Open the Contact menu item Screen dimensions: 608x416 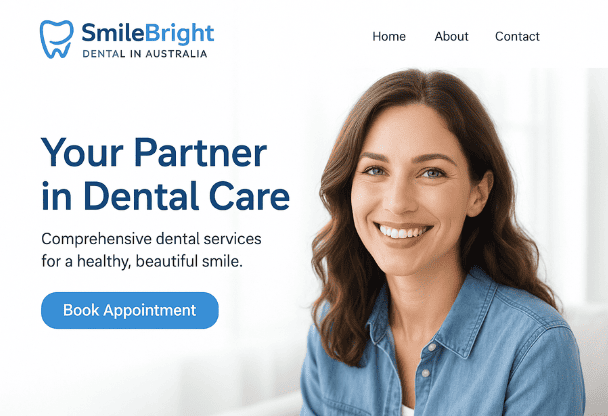click(x=517, y=36)
